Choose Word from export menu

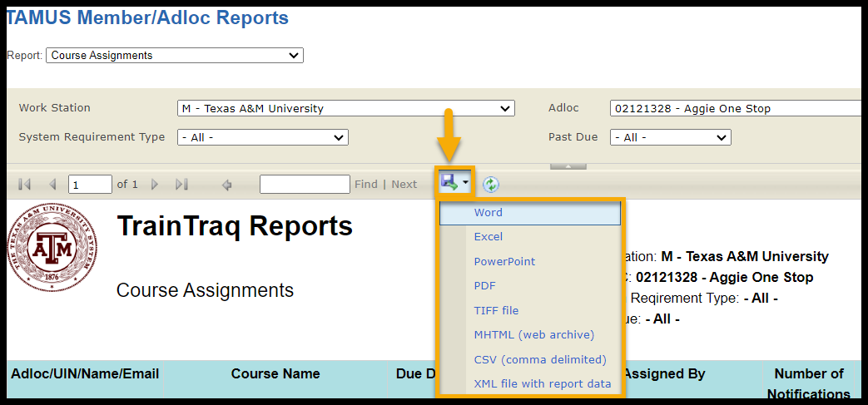[489, 213]
